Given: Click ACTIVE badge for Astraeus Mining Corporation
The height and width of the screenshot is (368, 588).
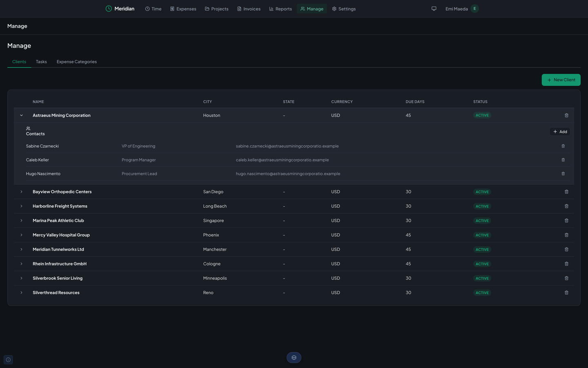Looking at the screenshot, I should [482, 115].
